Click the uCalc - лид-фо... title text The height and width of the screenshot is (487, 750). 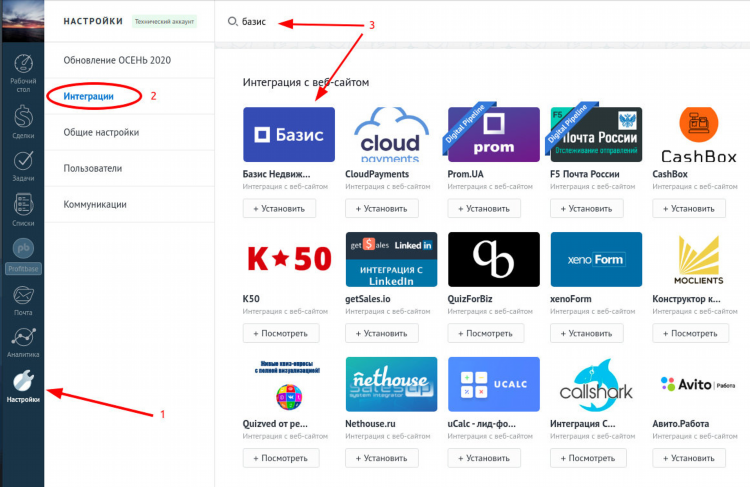[482, 424]
